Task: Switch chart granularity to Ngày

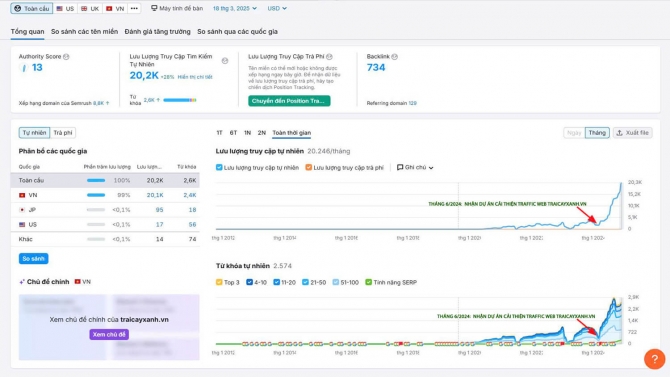Action: tap(574, 133)
